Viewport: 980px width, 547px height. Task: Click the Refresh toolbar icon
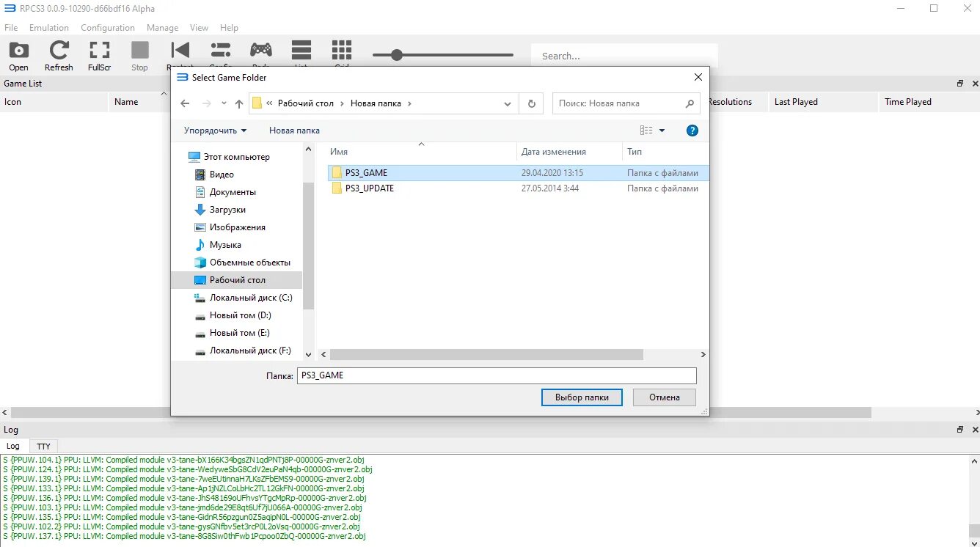(x=59, y=56)
